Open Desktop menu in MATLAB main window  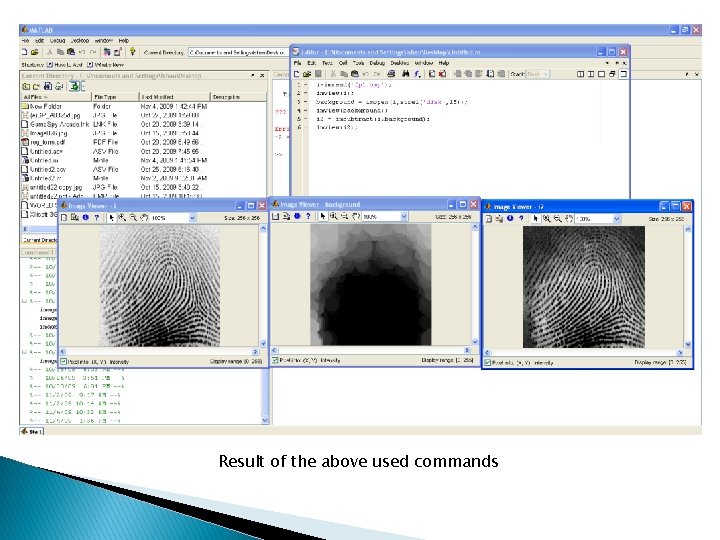tap(80, 41)
